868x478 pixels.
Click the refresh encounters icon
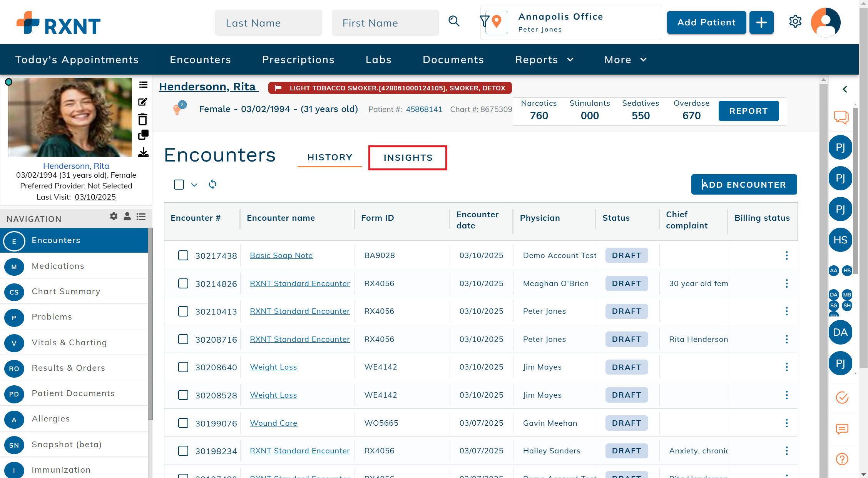[x=212, y=185]
